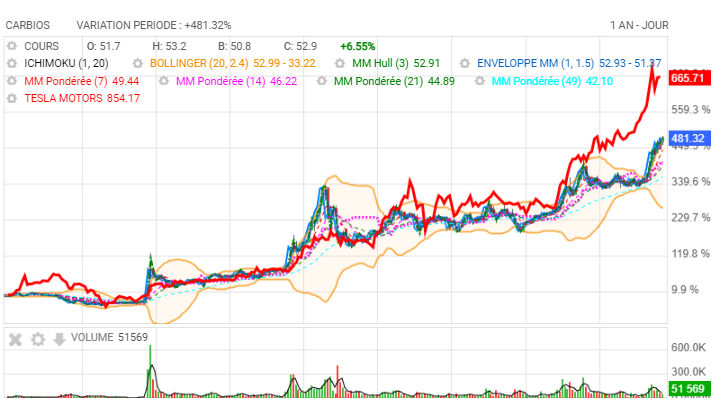Click the MM Pondérée (49) label
Image resolution: width=717 pixels, height=399 pixels.
point(552,81)
